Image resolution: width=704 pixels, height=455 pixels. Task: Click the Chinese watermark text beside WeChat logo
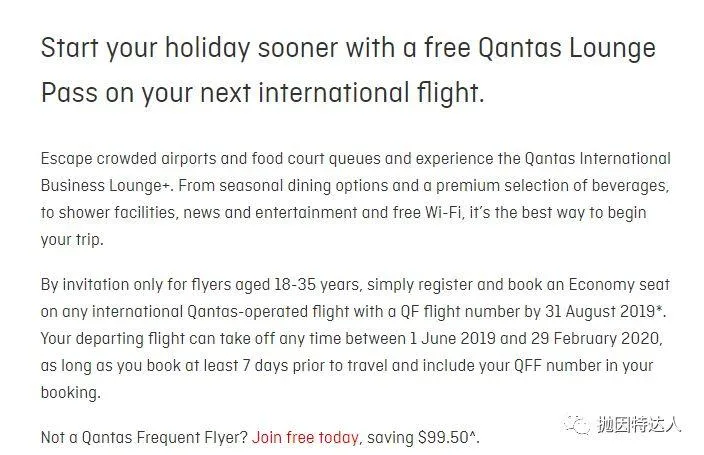tap(639, 424)
